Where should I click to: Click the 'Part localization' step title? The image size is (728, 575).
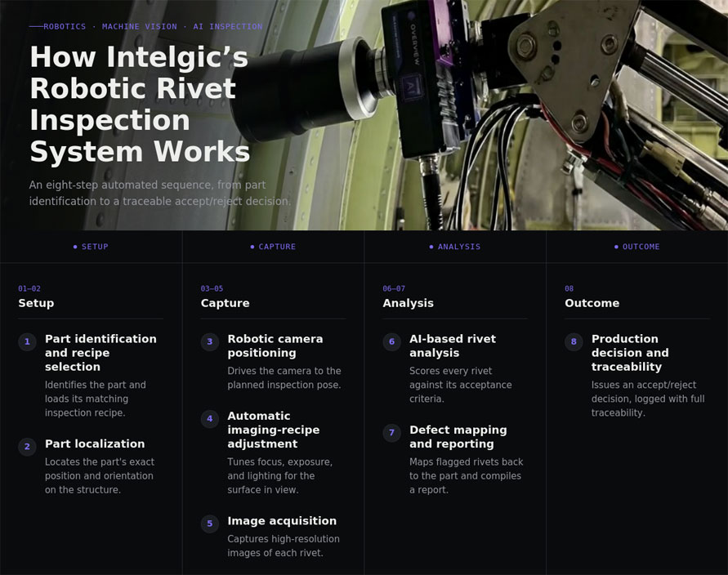pos(95,444)
